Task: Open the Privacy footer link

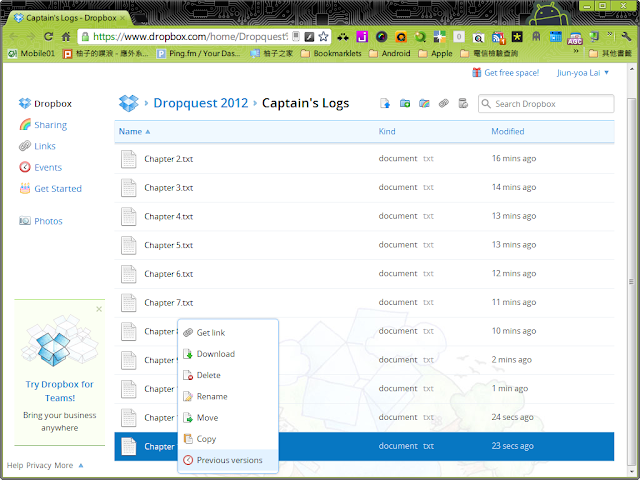Action: tap(39, 465)
